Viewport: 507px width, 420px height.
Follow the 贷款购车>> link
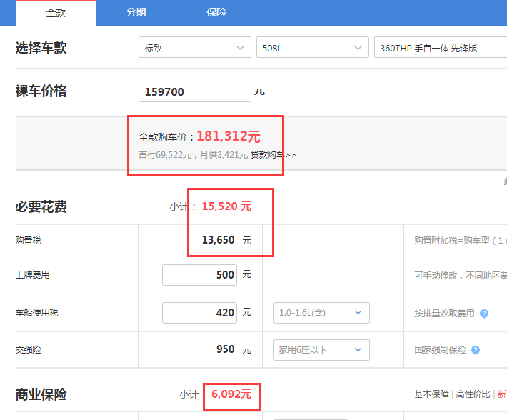click(273, 155)
